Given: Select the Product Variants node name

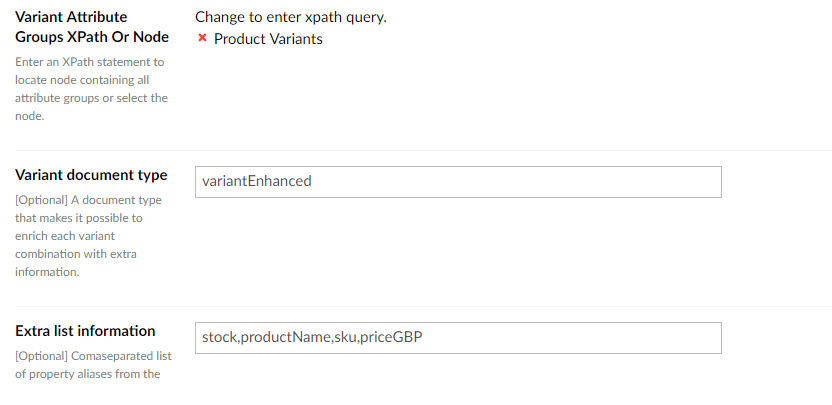Looking at the screenshot, I should pos(268,39).
